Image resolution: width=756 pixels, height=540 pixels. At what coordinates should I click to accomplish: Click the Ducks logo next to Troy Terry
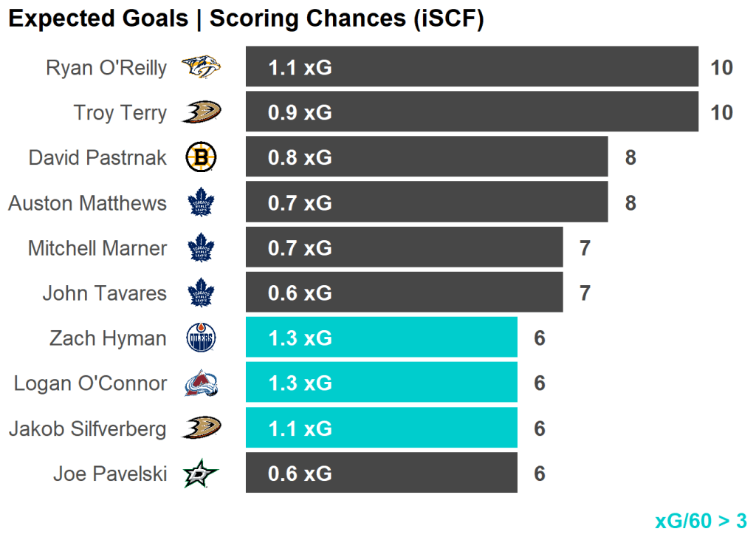point(201,113)
